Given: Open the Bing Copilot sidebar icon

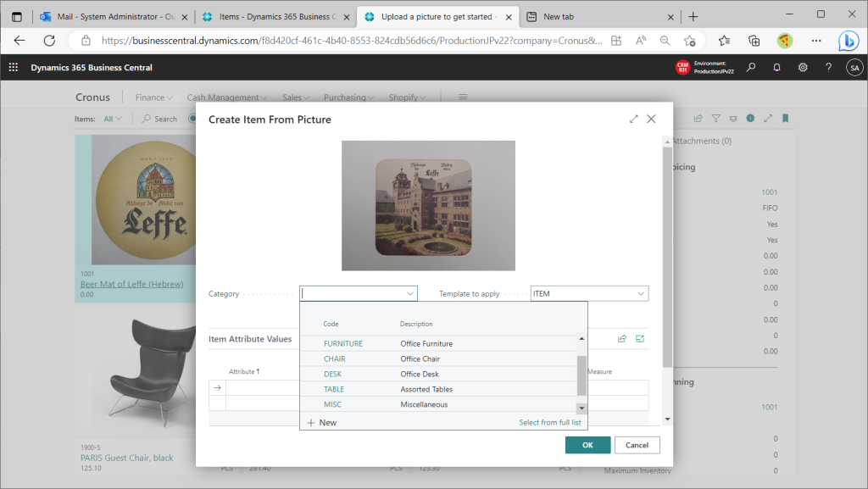Looking at the screenshot, I should click(x=848, y=41).
